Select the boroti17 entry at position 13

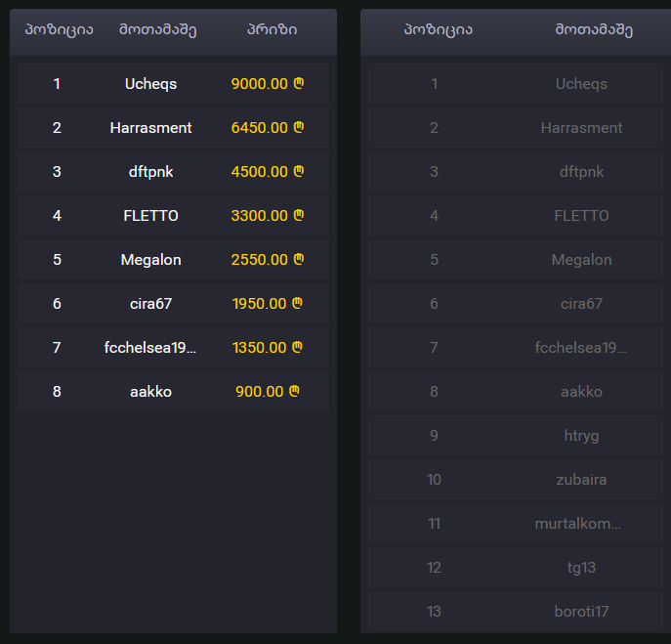point(516,612)
